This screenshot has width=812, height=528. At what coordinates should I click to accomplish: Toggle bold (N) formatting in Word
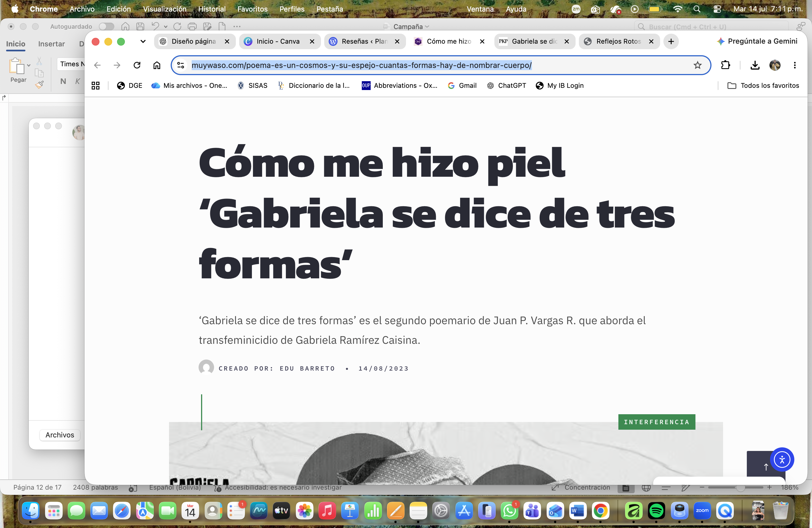pyautogui.click(x=63, y=81)
